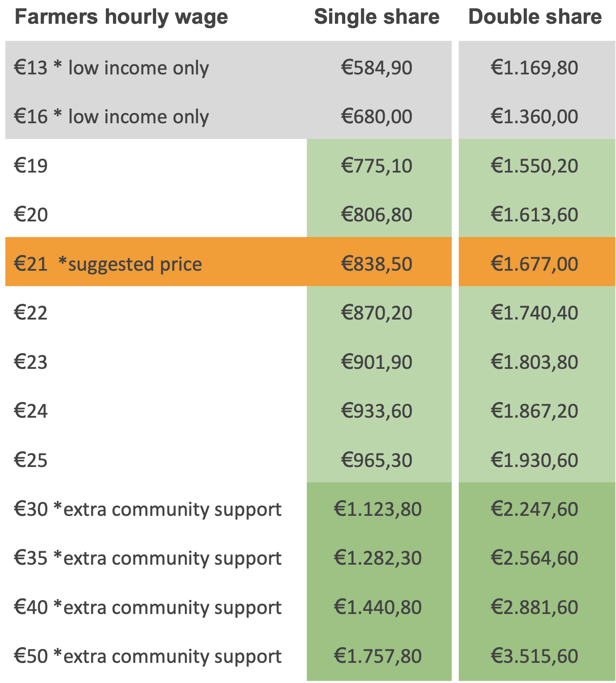This screenshot has width=616, height=683.
Task: Click the €1.803,80 double share cell
Action: pos(534,362)
